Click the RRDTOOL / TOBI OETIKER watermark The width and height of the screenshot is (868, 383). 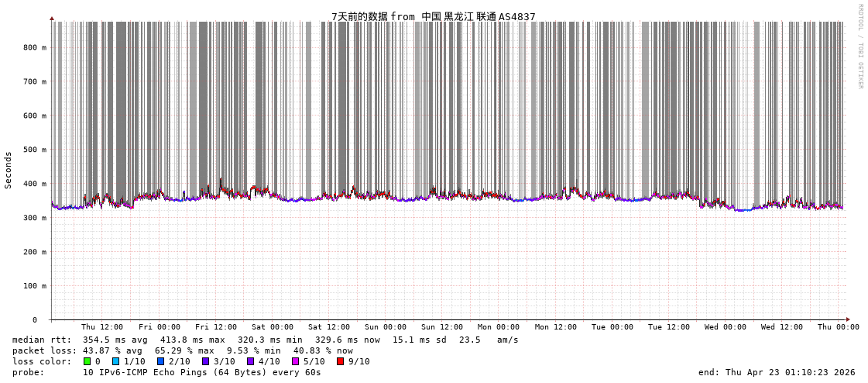859,47
